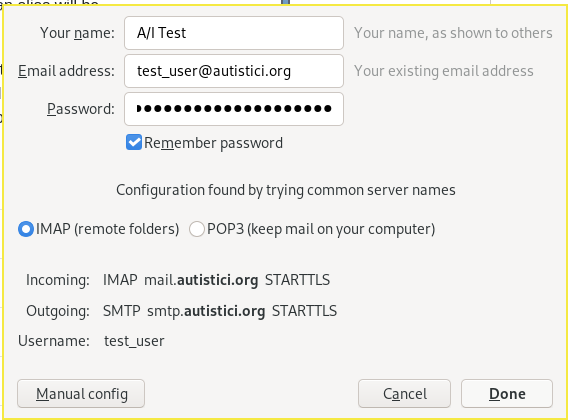The image size is (568, 420).
Task: Focus the Email address input field
Action: pyautogui.click(x=234, y=71)
